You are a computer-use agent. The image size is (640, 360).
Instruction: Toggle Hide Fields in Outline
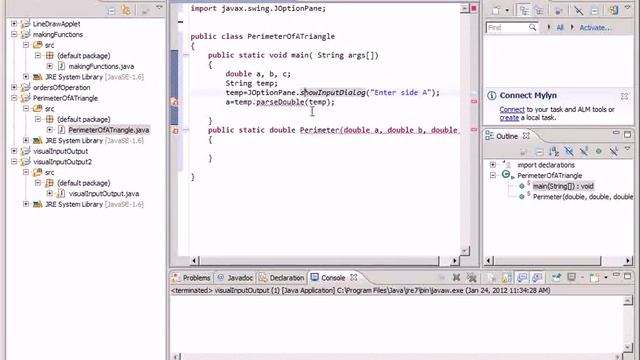coord(569,152)
